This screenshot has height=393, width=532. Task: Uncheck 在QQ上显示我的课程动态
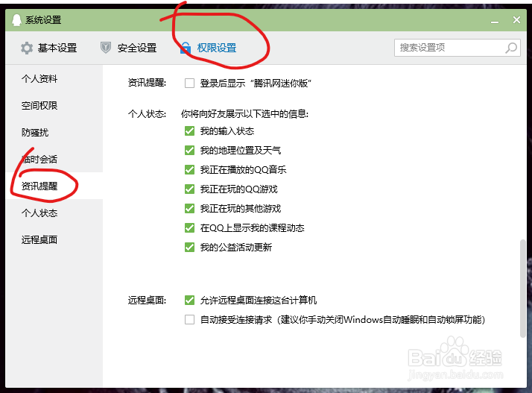pyautogui.click(x=190, y=228)
